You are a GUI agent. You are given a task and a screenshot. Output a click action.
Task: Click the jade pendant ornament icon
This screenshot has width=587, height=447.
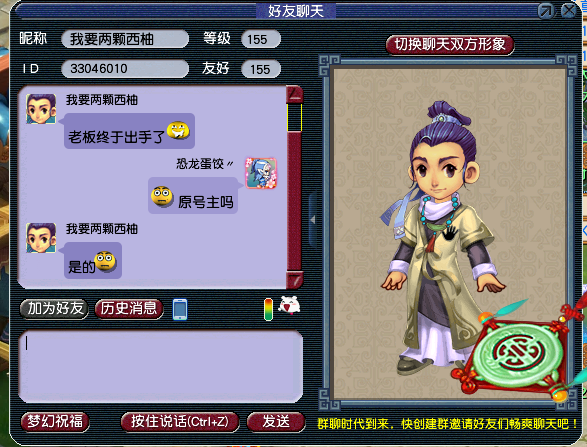[517, 355]
